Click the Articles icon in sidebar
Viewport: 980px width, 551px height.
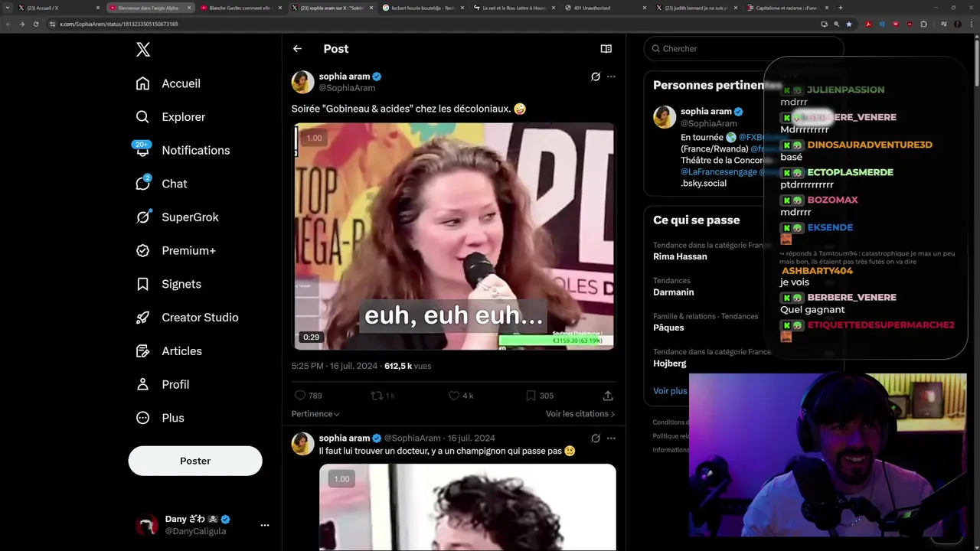142,351
